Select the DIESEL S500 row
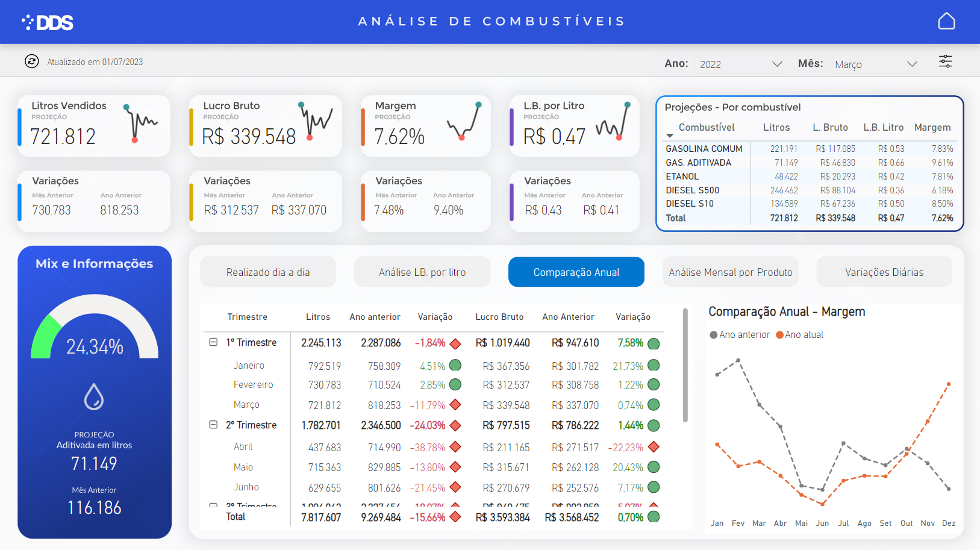This screenshot has height=550, width=980. (809, 190)
